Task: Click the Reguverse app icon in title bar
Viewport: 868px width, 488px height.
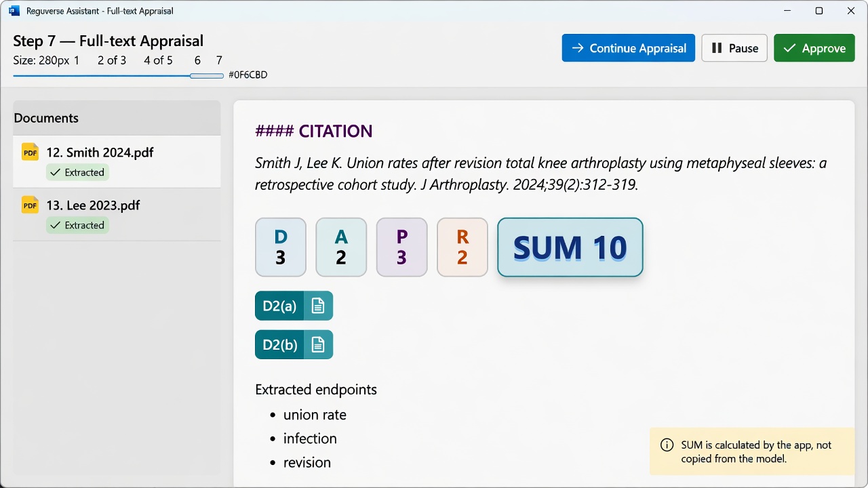Action: click(x=14, y=11)
